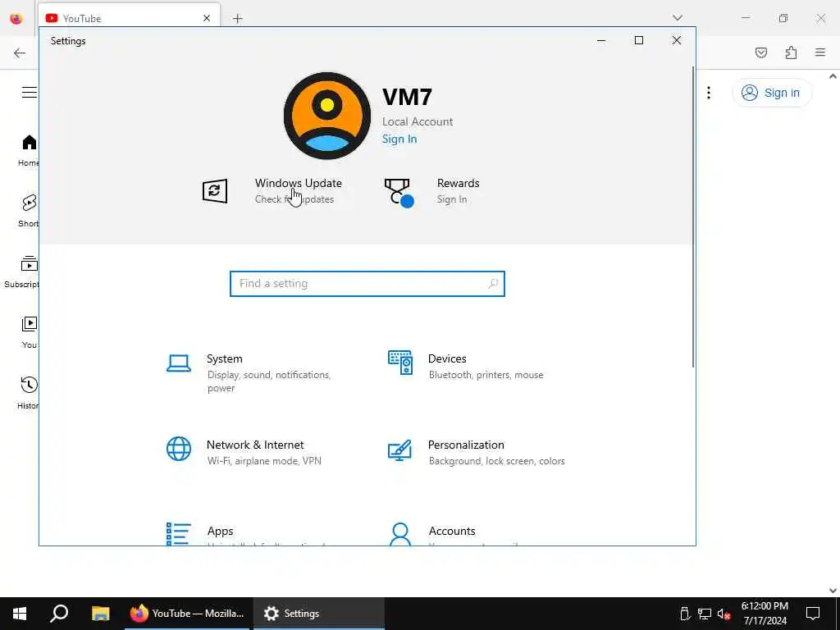Open Personalization category label
The height and width of the screenshot is (630, 840).
(x=466, y=445)
